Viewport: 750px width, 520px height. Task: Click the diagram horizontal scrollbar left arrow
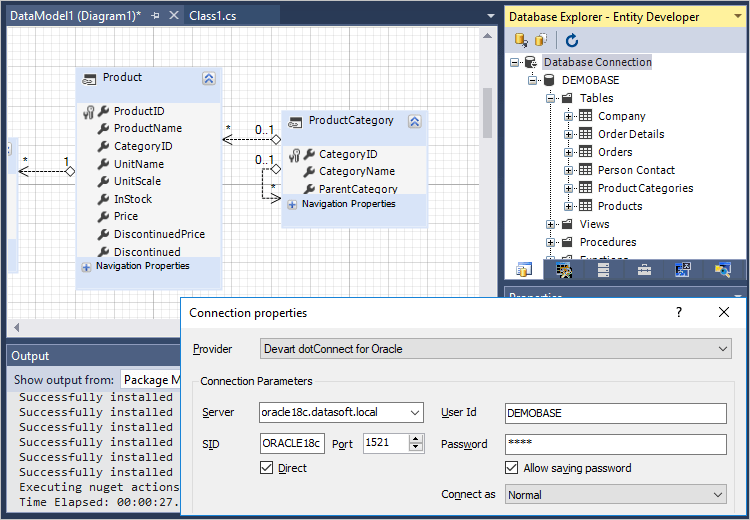(x=17, y=328)
